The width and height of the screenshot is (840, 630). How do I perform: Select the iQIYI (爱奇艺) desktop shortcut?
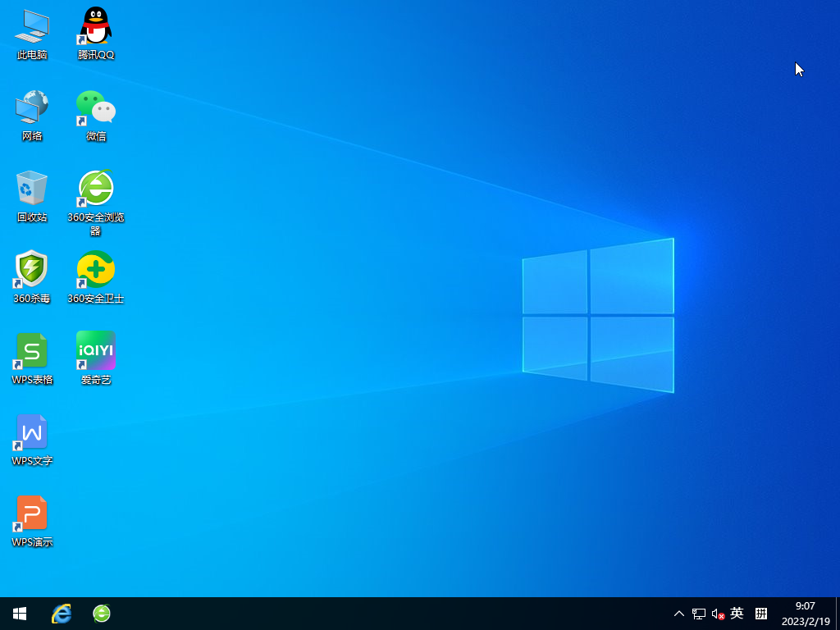(96, 351)
